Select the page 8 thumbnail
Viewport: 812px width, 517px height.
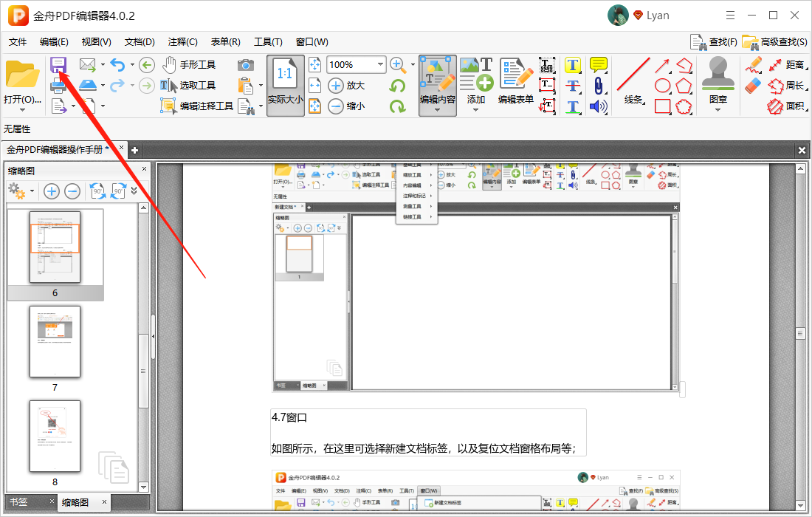point(55,436)
